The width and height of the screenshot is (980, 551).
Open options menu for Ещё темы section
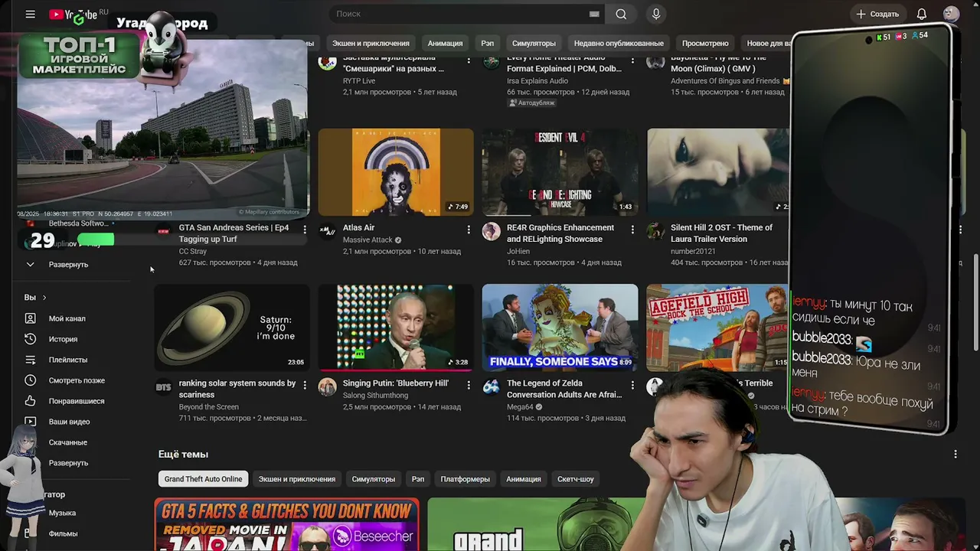tap(955, 455)
